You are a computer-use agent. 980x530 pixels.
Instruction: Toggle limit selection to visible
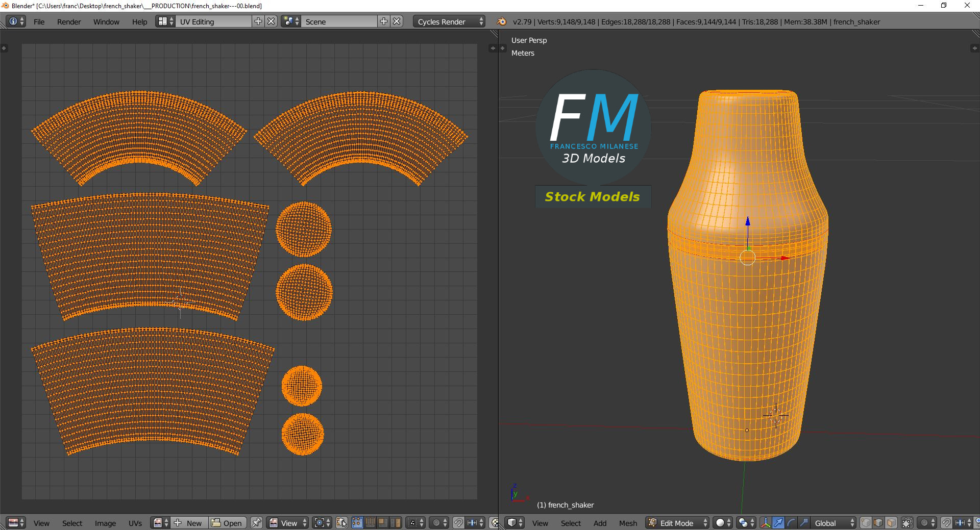pyautogui.click(x=907, y=523)
